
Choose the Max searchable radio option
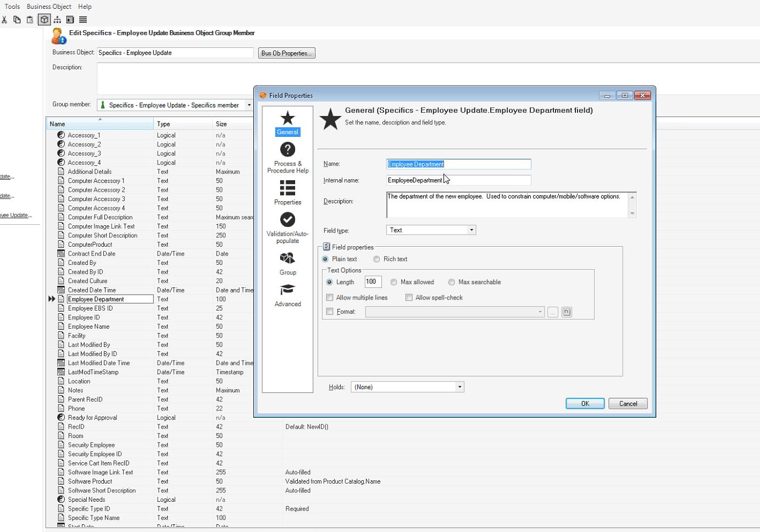pyautogui.click(x=452, y=282)
